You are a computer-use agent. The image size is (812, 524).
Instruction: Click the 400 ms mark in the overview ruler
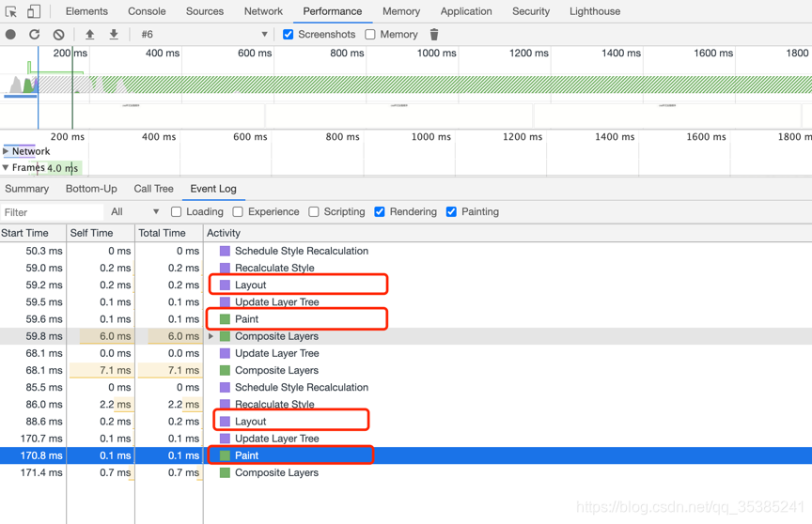(162, 53)
